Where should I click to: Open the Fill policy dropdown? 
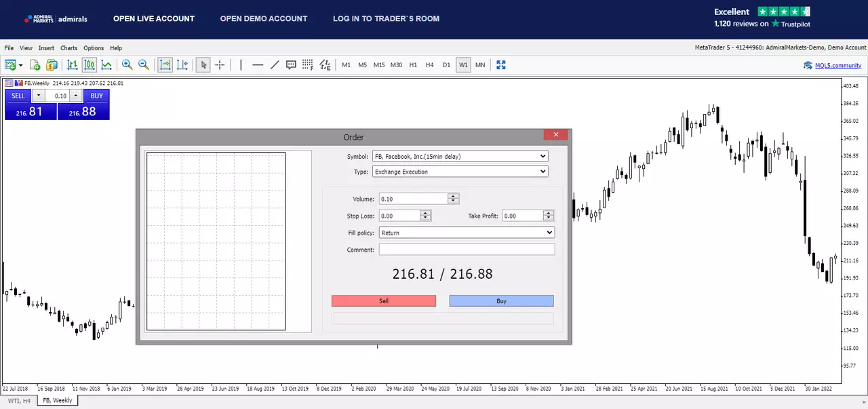[x=467, y=233]
